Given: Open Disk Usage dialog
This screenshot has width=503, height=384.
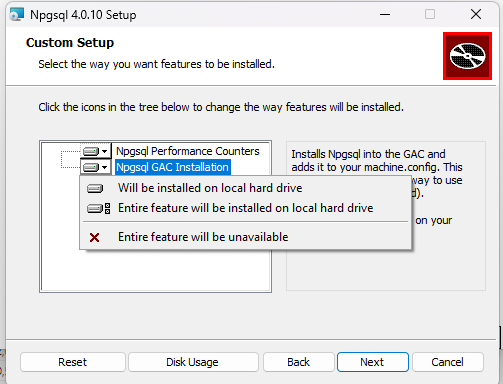Looking at the screenshot, I should [193, 362].
